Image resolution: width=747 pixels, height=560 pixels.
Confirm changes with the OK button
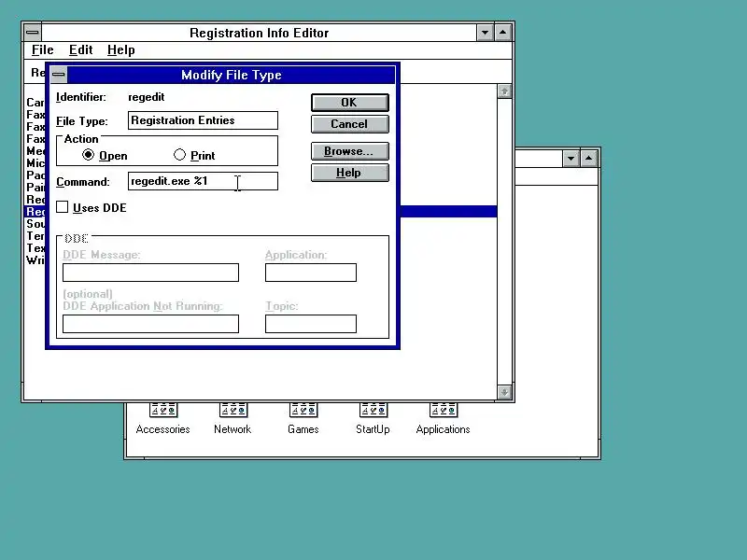click(349, 103)
